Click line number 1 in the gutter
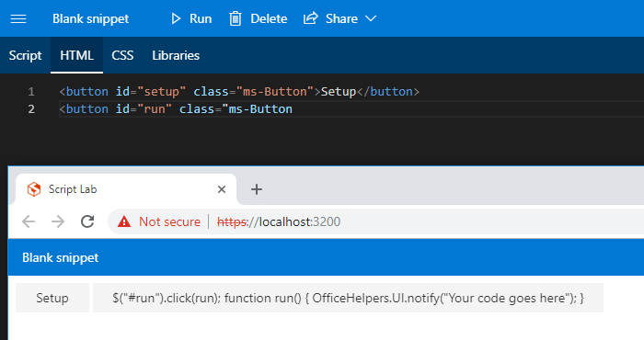Screen dimensions: 644x340 pos(31,92)
